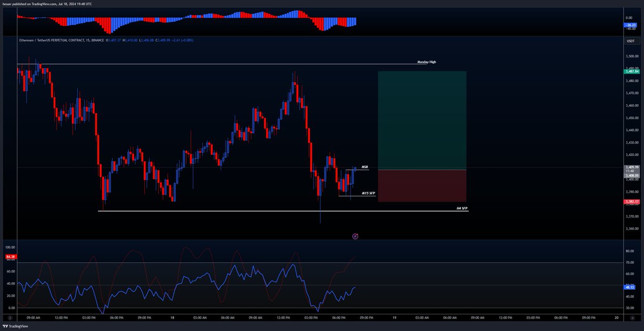Click the Monday High line label
This screenshot has width=644, height=331.
pos(427,62)
